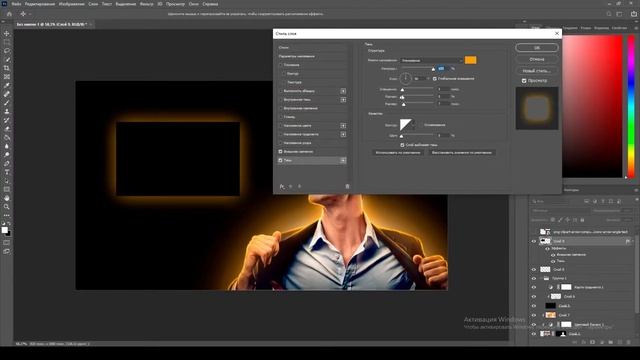Disable the Внешнее свечение checkbox

pos(280,151)
